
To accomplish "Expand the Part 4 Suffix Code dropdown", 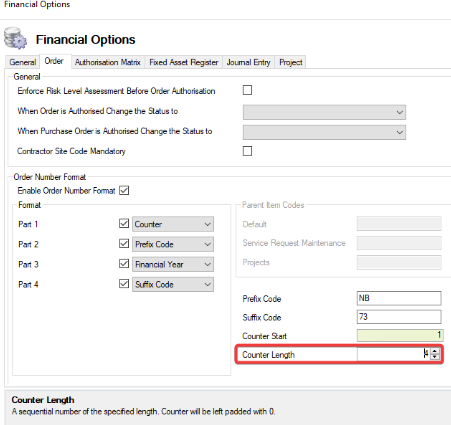I will point(173,284).
